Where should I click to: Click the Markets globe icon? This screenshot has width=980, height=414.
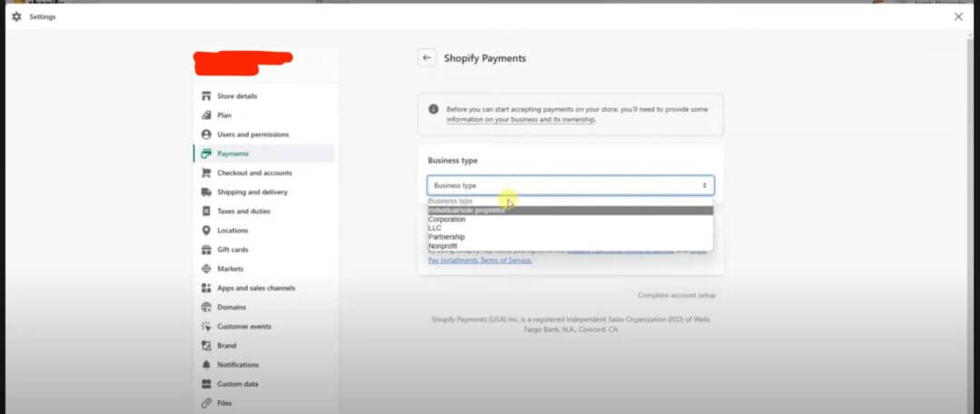[206, 269]
